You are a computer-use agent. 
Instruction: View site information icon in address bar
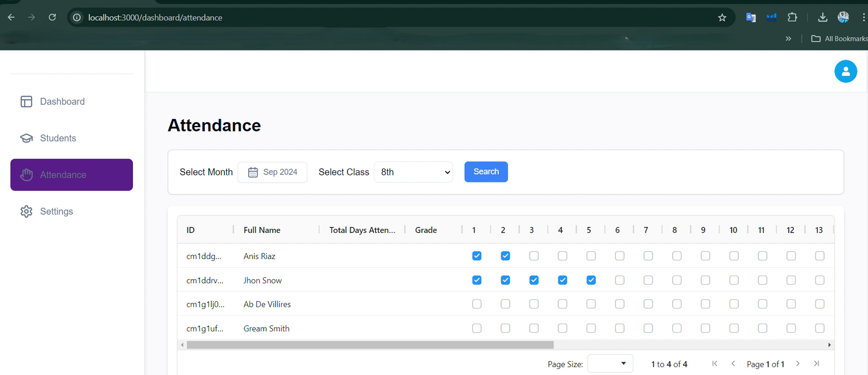77,17
